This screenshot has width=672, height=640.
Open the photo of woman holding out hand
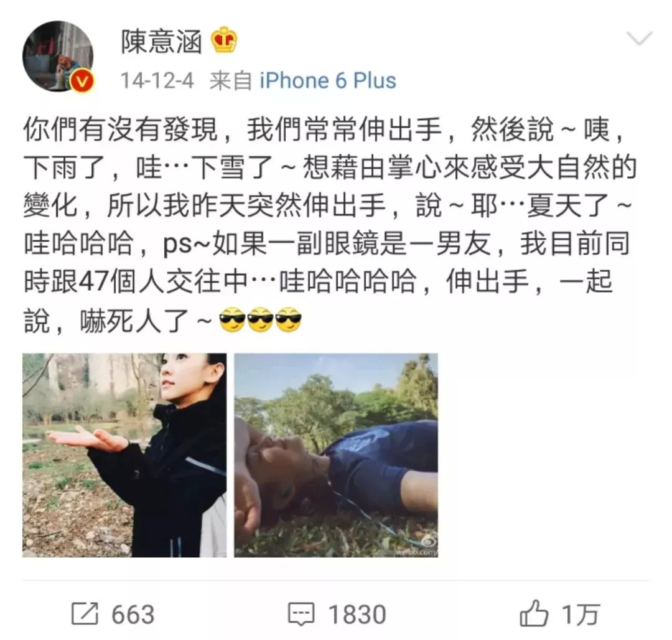[124, 455]
